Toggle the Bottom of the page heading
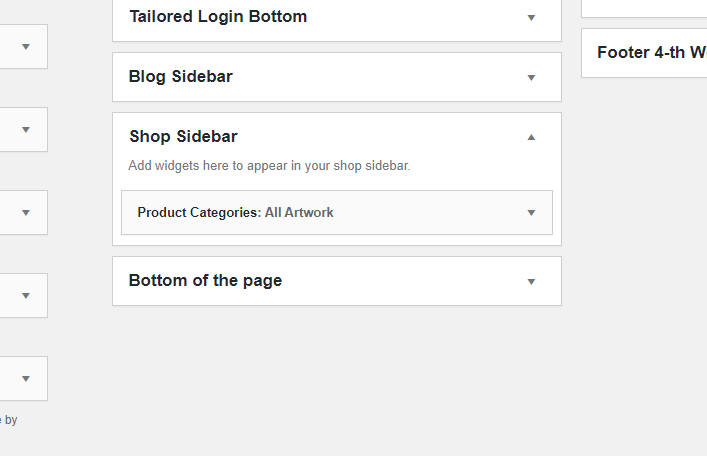Image resolution: width=707 pixels, height=456 pixels. point(205,281)
